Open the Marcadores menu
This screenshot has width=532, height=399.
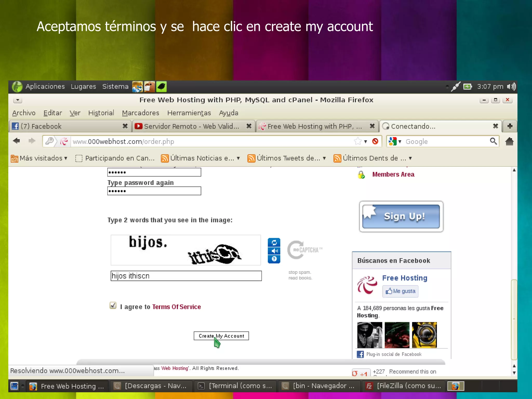point(141,113)
